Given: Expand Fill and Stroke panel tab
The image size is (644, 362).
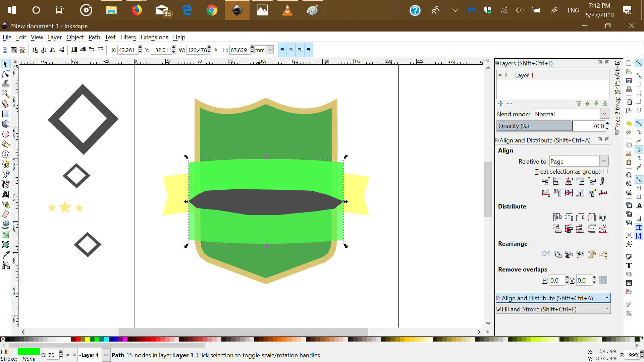Looking at the screenshot, I should [553, 309].
